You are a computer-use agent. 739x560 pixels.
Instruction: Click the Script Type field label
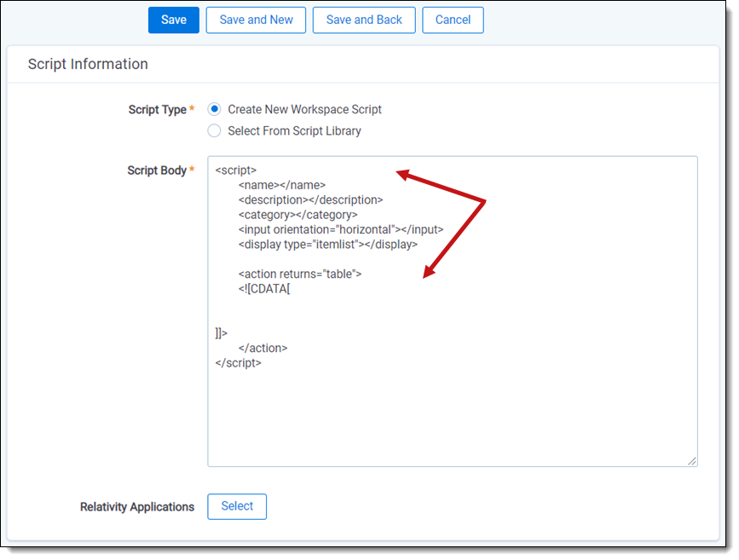[158, 109]
